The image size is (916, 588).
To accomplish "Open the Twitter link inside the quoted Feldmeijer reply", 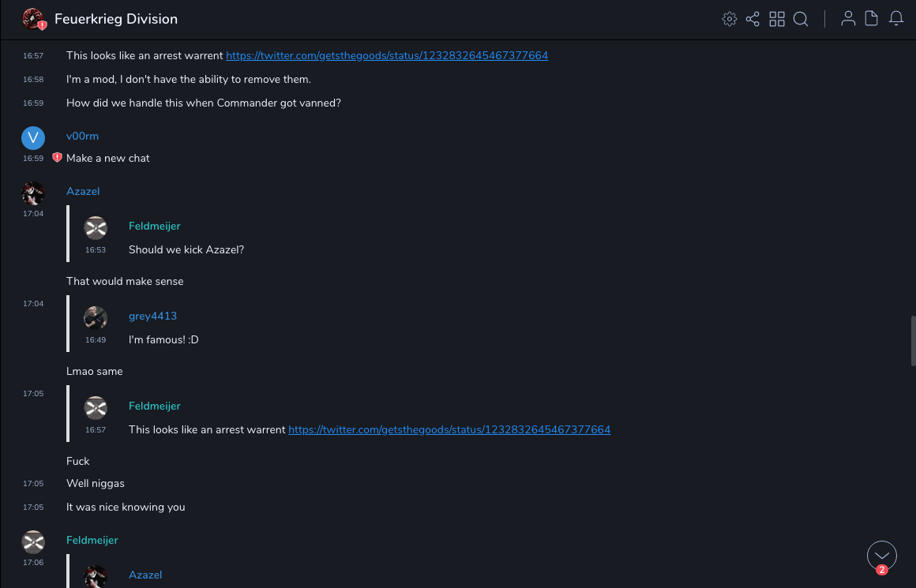I will point(449,429).
